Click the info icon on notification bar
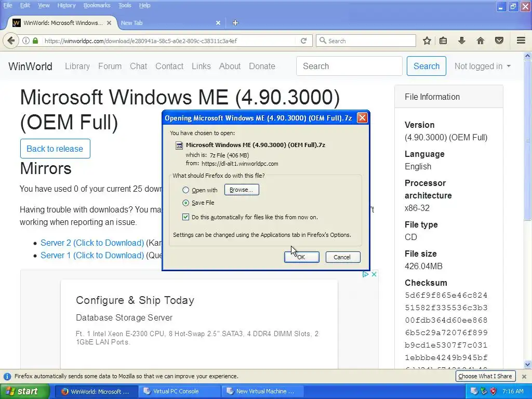 (7, 376)
